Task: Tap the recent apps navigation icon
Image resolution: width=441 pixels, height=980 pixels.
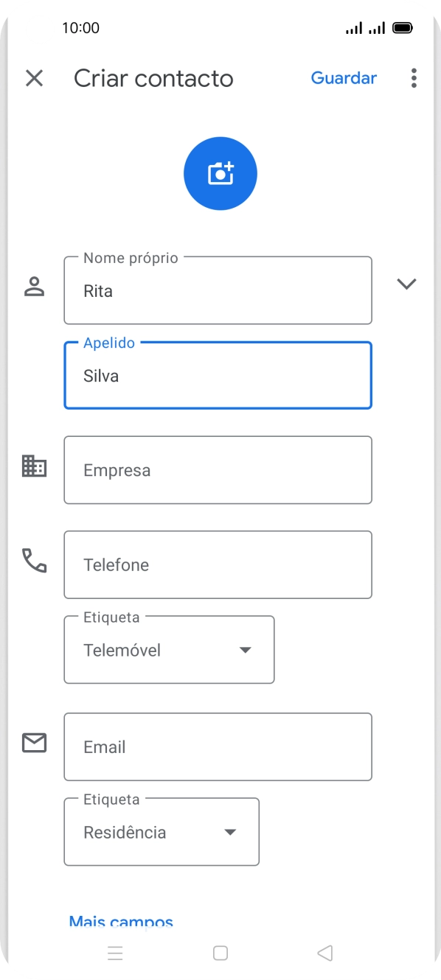Action: pos(116,953)
